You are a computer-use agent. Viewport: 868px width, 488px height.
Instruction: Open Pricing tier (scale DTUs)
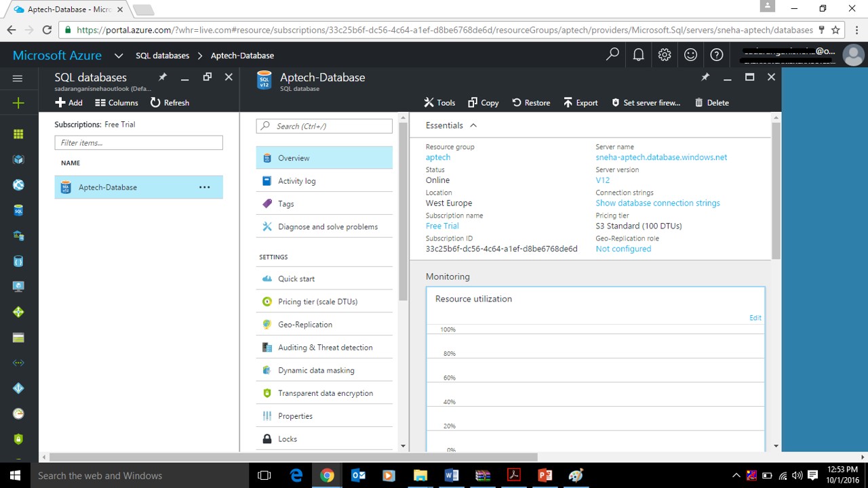point(324,302)
